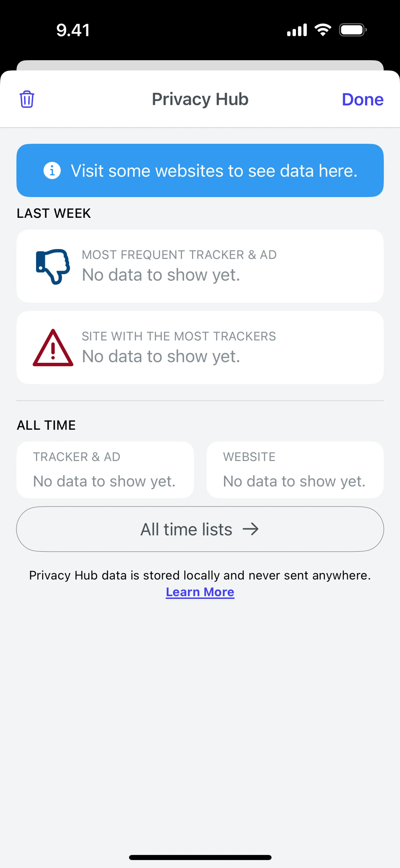Tap the Wi-Fi status icon

pyautogui.click(x=323, y=30)
